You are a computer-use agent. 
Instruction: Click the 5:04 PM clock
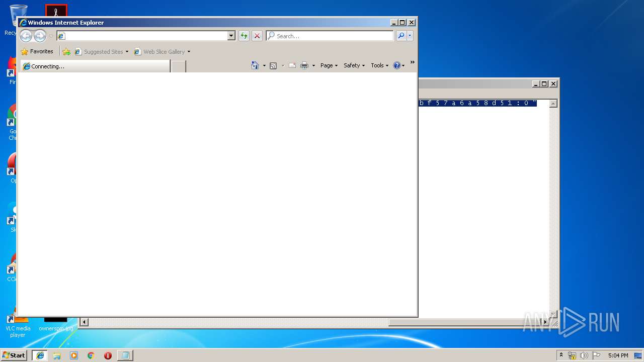[618, 355]
